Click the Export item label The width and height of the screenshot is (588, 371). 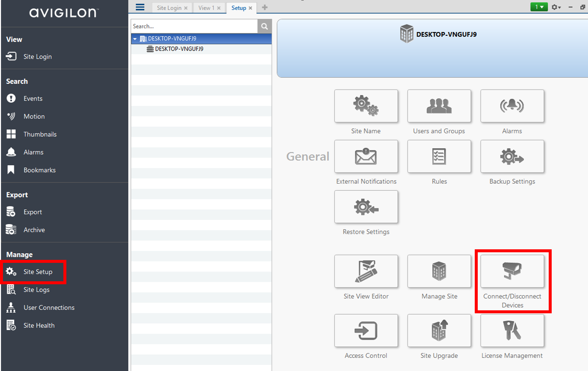click(x=33, y=212)
